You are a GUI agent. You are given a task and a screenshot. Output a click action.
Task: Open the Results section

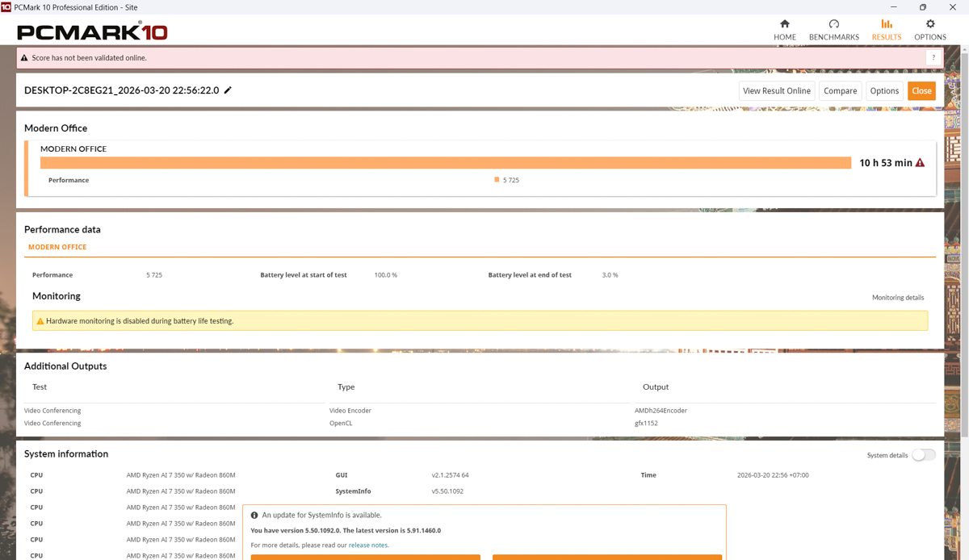886,30
